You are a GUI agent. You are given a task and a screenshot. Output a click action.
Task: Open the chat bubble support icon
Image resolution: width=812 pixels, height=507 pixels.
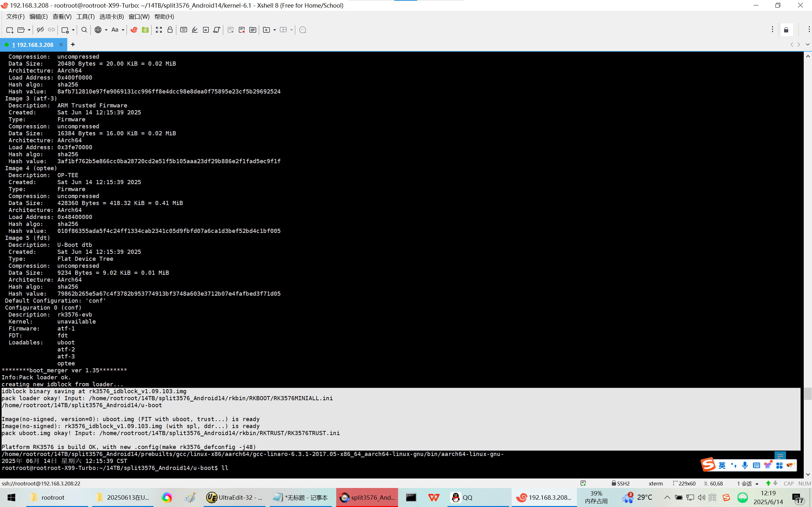coord(302,30)
